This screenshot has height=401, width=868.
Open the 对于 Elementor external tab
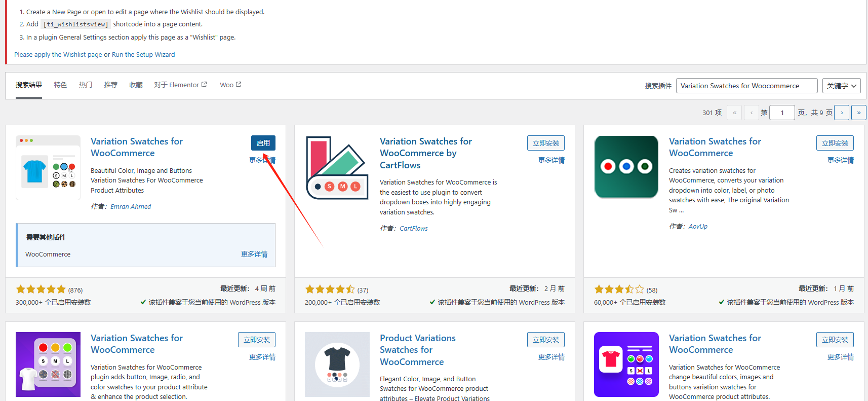[x=180, y=85]
